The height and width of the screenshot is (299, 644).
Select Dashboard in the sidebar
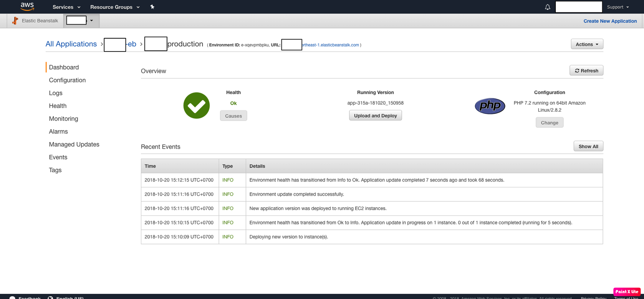[x=64, y=67]
